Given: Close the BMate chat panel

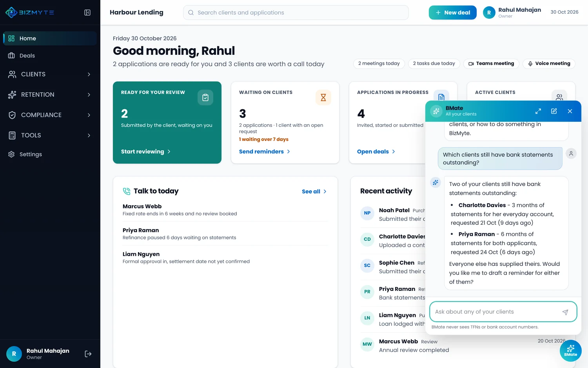Looking at the screenshot, I should (x=570, y=111).
